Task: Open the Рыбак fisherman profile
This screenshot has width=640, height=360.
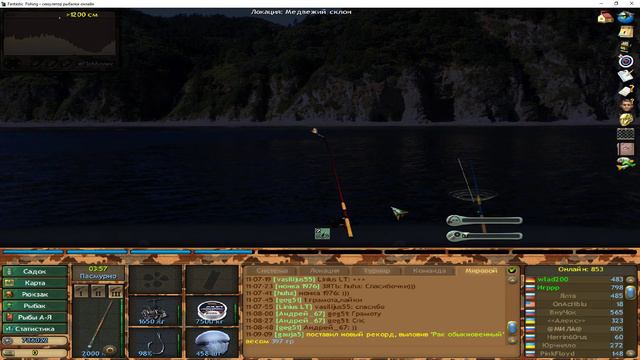Action: 35,306
